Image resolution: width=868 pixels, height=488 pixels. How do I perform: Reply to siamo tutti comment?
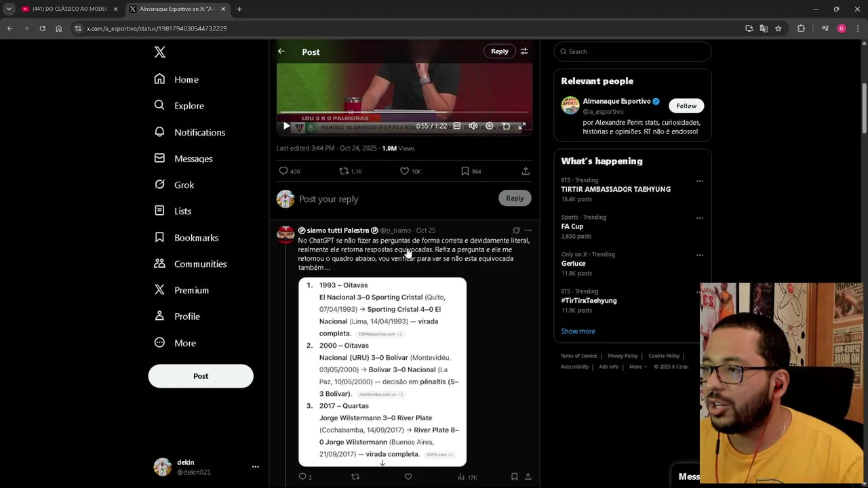[x=305, y=477]
